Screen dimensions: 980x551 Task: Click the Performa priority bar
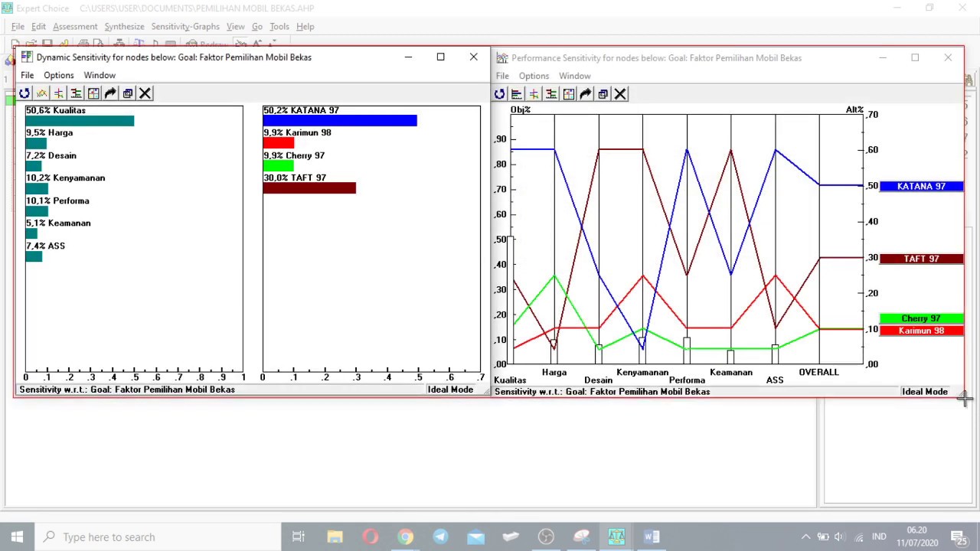36,211
